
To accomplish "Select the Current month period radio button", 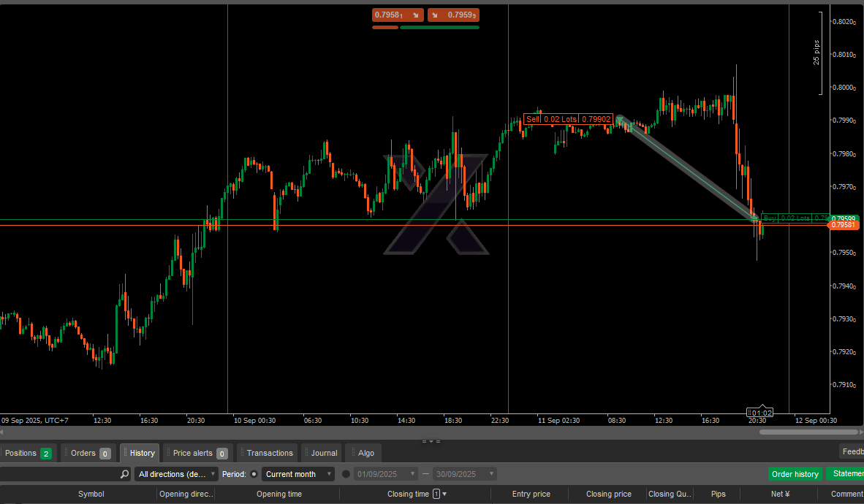I will coord(254,474).
